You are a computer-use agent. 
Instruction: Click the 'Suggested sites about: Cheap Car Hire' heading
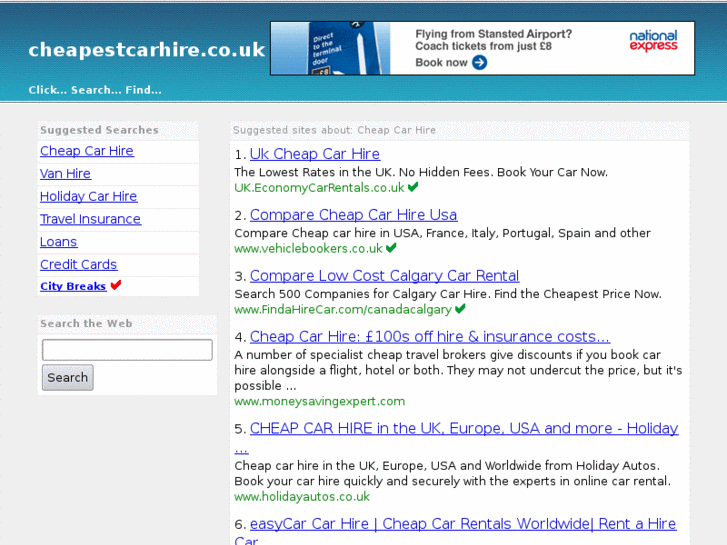[334, 130]
